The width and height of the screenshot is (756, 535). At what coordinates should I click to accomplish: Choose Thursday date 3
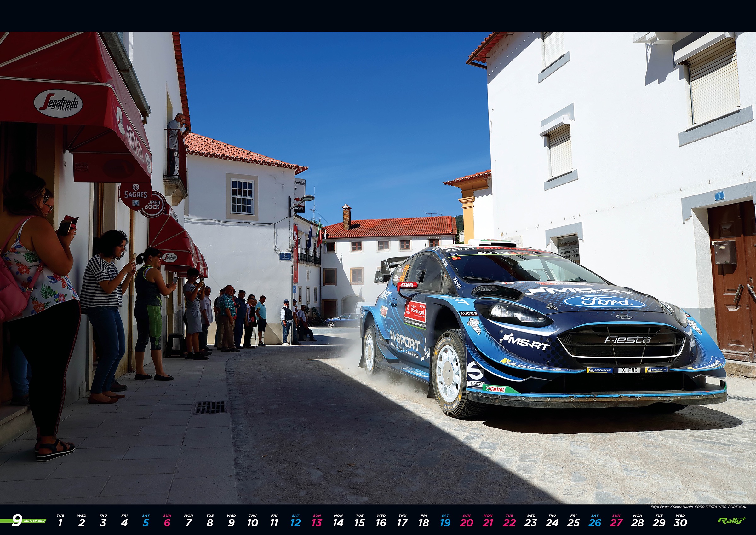[x=103, y=522]
